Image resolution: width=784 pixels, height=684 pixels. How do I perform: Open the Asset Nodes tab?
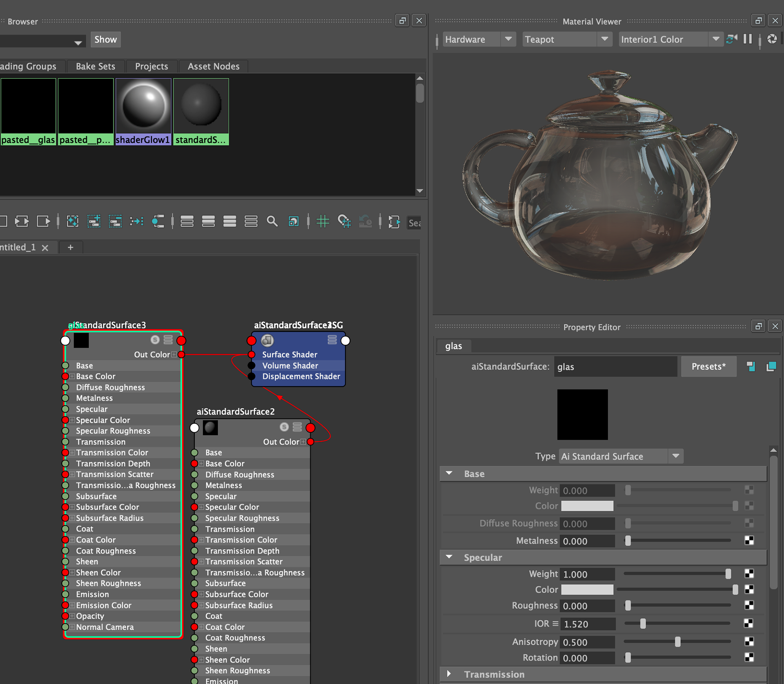coord(213,66)
